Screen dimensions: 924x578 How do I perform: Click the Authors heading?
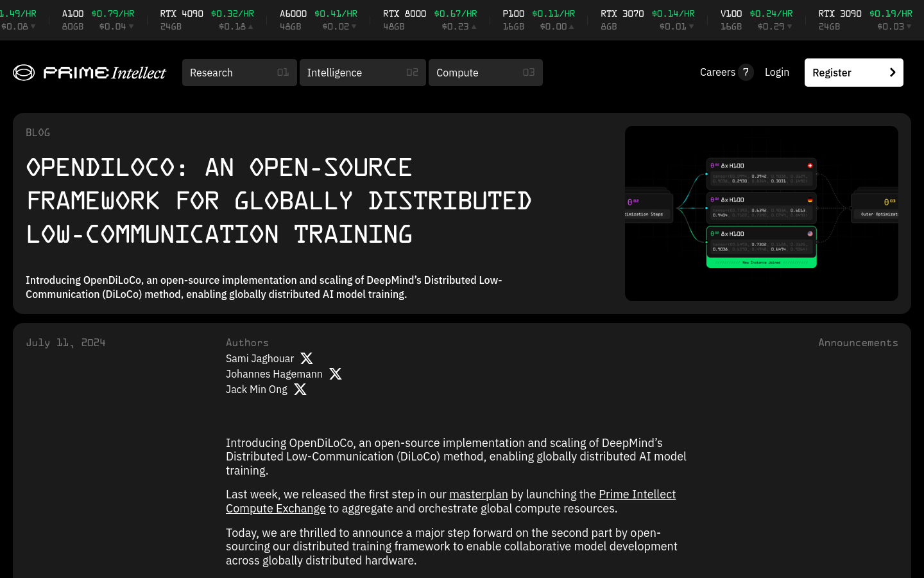coord(247,343)
